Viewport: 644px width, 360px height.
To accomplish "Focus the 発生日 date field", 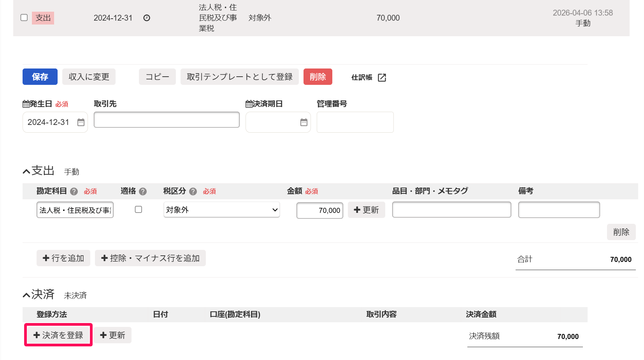I will click(x=55, y=122).
